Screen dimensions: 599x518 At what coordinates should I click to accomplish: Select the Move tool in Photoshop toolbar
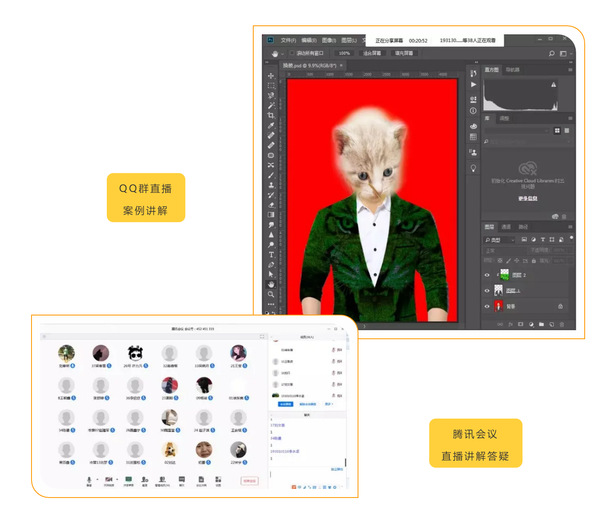[x=271, y=76]
